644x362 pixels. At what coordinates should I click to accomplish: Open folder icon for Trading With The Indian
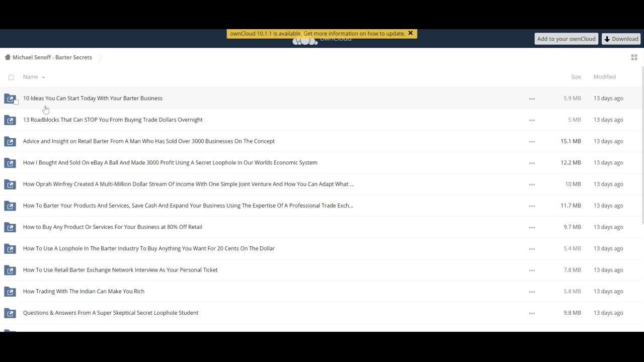(x=10, y=292)
